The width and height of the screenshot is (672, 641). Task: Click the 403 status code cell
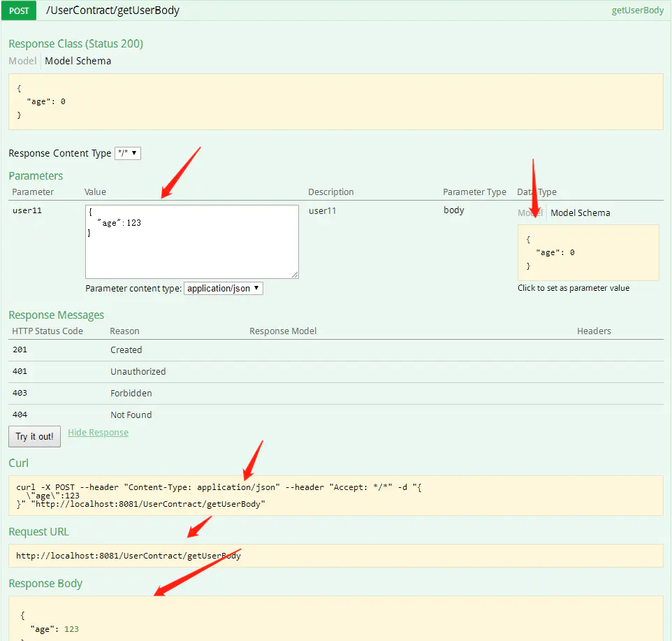(x=20, y=393)
